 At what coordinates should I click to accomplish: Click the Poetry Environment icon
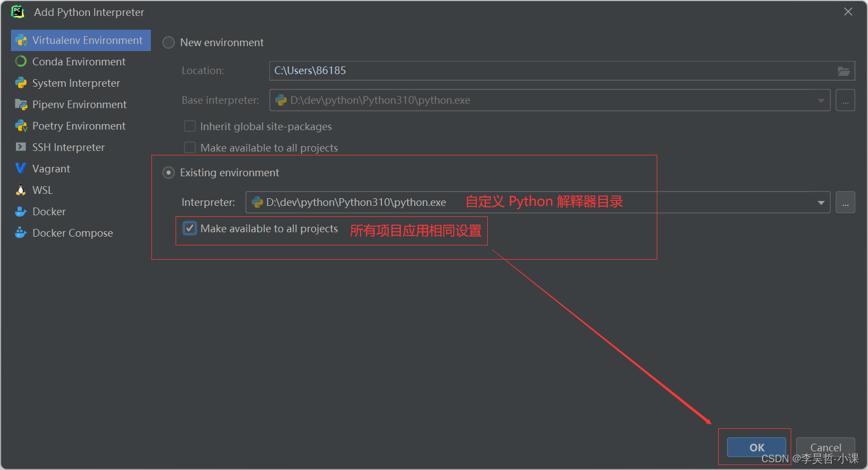21,126
